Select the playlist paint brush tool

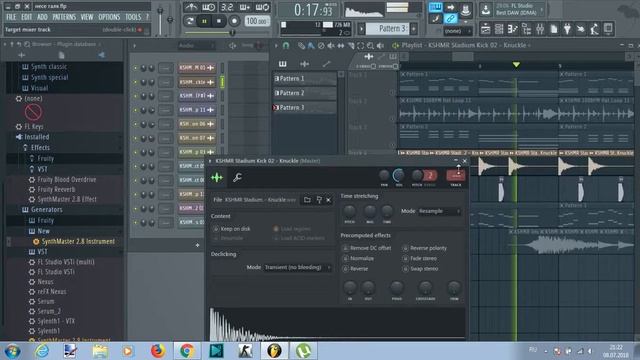pyautogui.click(x=311, y=46)
